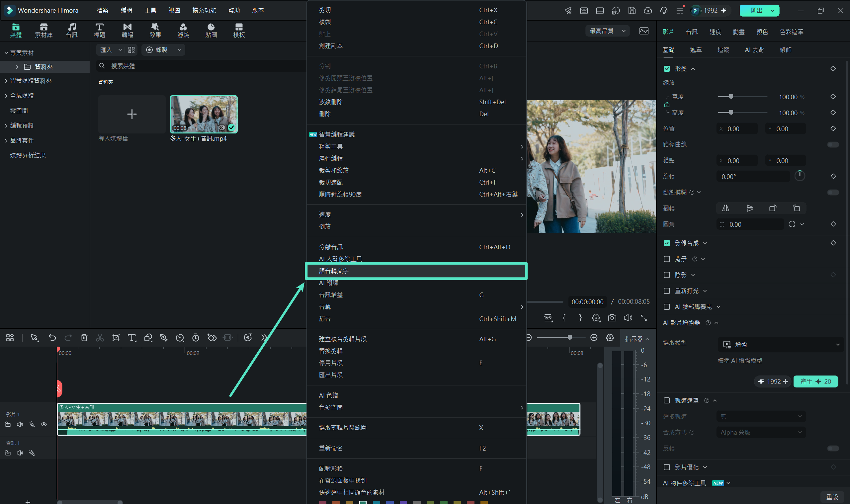Open the 音訊 audio library tab icon
Viewport: 850px width, 504px height.
pyautogui.click(x=72, y=30)
